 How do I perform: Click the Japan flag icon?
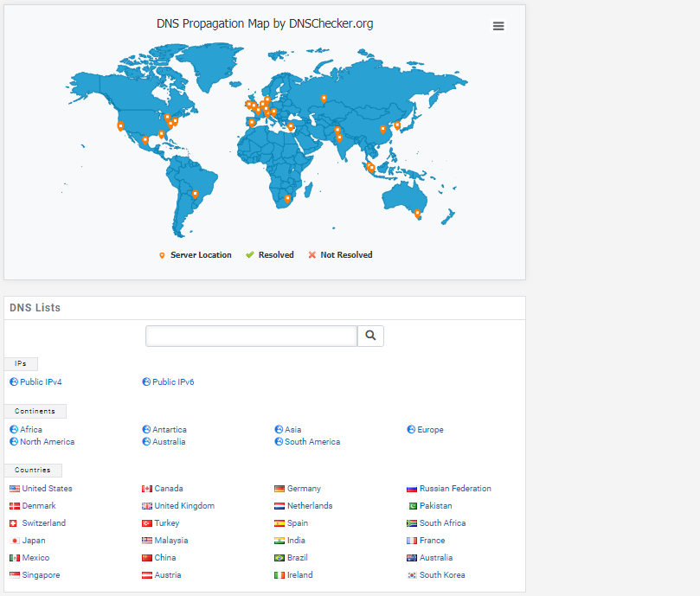15,541
